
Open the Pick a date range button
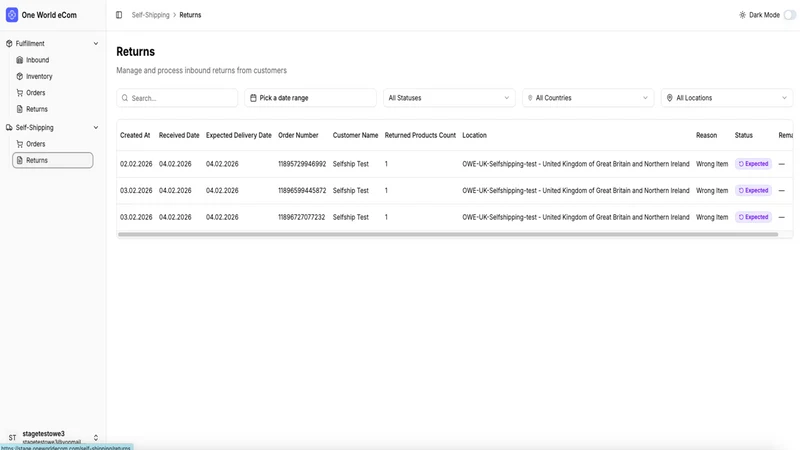coord(310,98)
